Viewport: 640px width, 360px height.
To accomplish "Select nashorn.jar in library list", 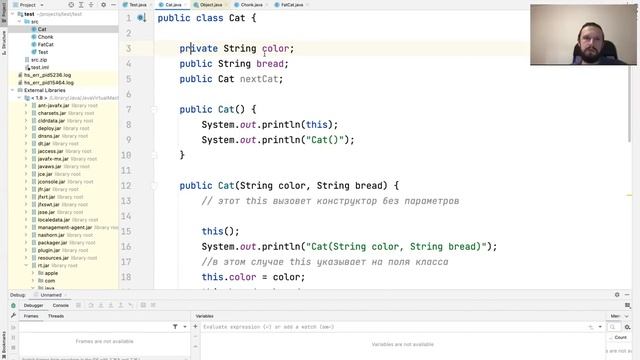I will [51, 235].
